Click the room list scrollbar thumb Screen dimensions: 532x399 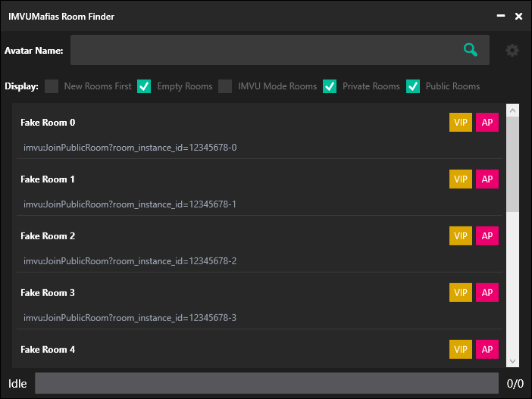[x=512, y=164]
